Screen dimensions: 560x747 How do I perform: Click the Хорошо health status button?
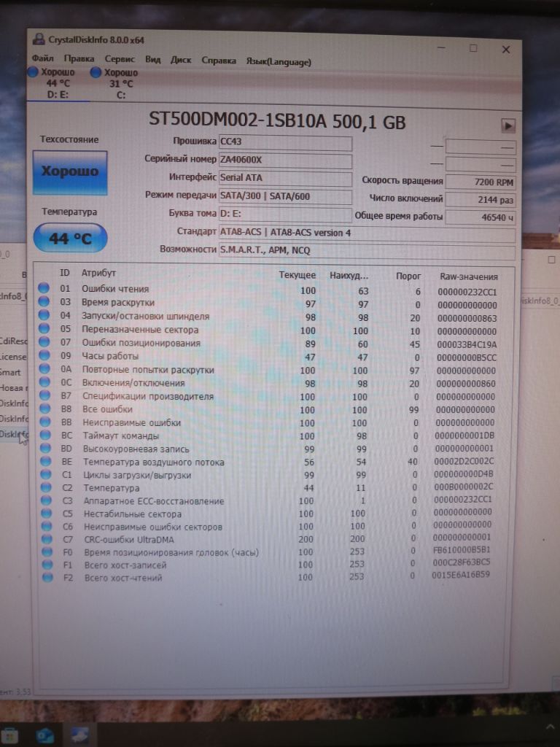(70, 172)
